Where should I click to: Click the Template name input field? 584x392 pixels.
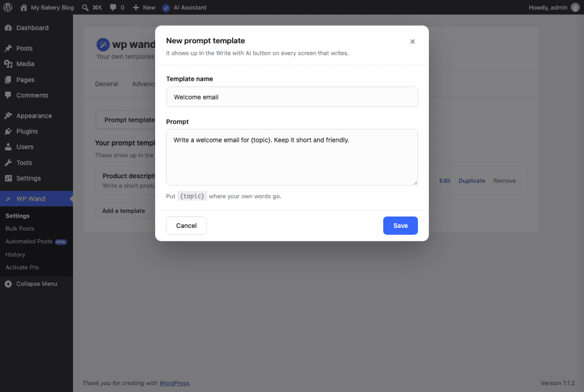point(292,97)
